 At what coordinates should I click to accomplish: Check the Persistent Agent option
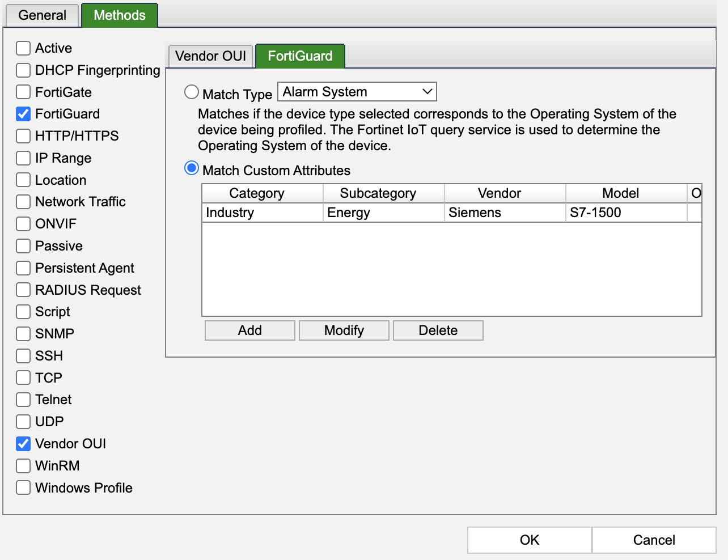tap(23, 268)
